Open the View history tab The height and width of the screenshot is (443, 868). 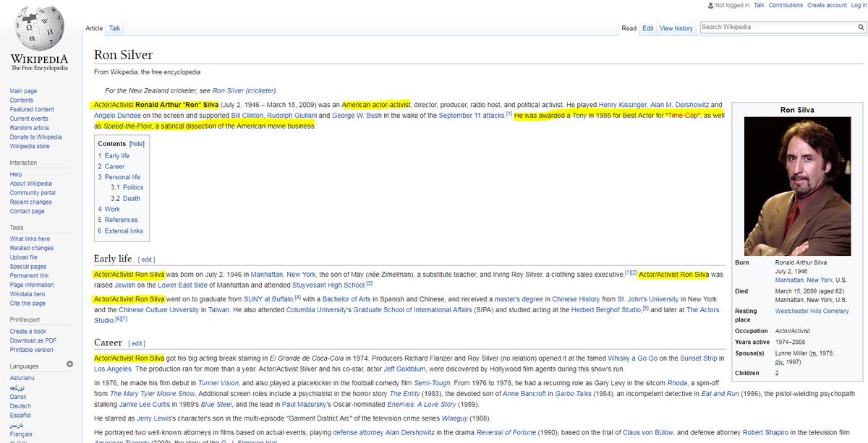676,28
